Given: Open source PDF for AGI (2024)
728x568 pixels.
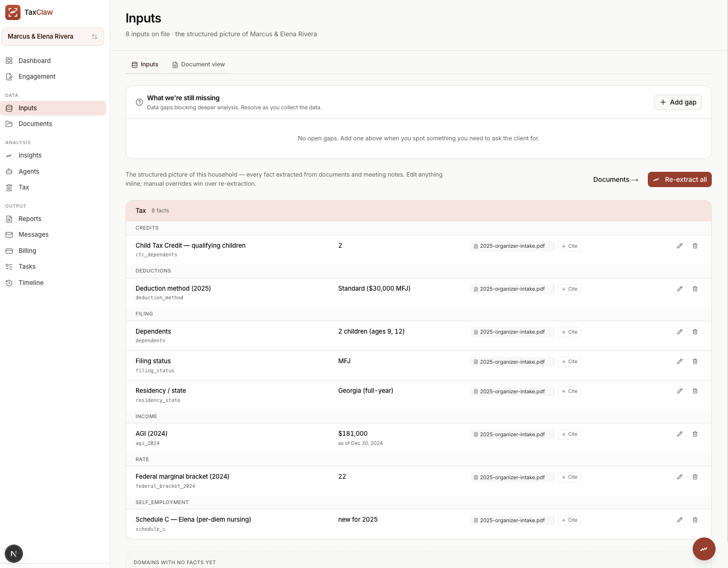Looking at the screenshot, I should tap(512, 434).
